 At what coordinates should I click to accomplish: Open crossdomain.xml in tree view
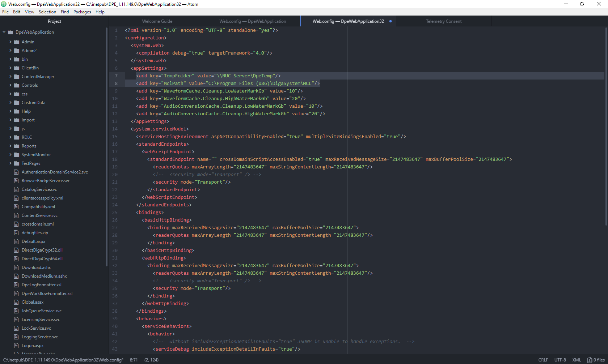pos(38,224)
